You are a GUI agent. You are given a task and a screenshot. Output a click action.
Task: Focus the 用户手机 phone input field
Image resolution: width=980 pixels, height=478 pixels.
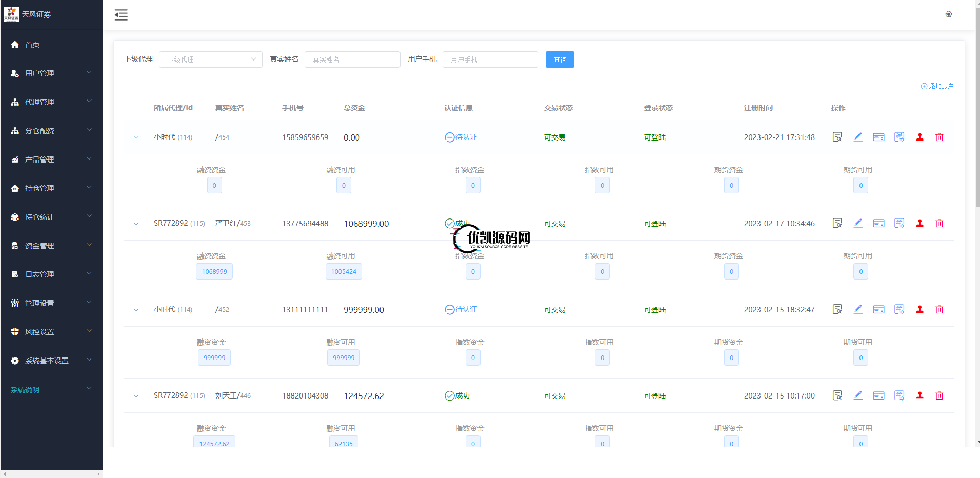tap(490, 59)
